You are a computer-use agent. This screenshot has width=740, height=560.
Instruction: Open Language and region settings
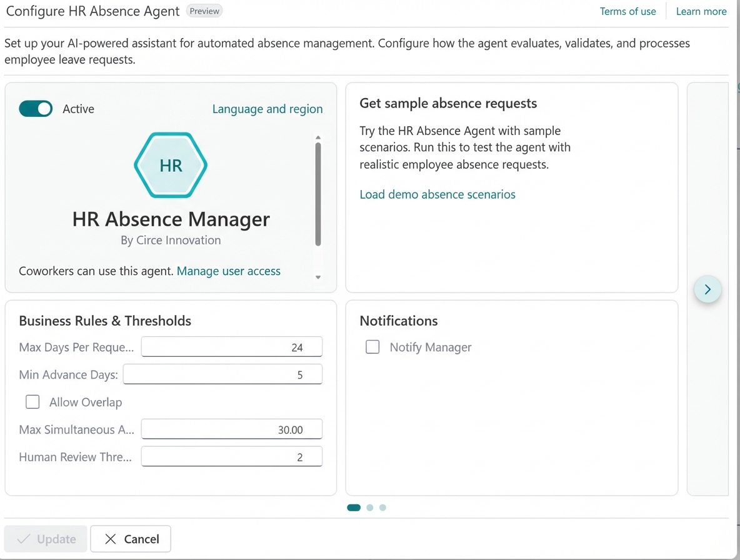(267, 109)
